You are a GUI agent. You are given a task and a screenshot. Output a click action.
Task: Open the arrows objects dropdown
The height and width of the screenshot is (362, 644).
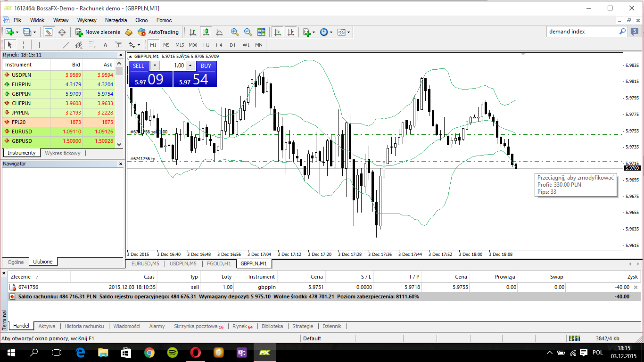click(135, 45)
